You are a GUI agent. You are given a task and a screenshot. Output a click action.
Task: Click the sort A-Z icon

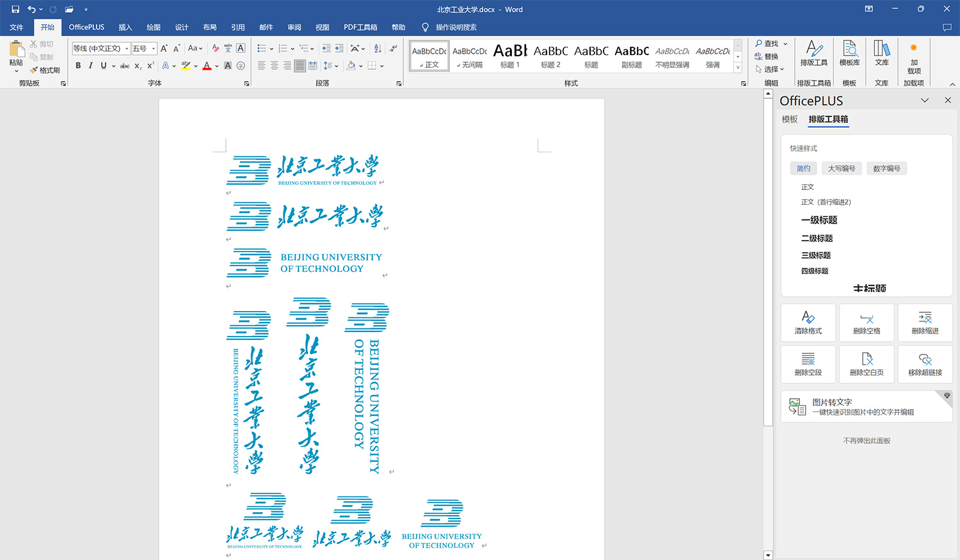pyautogui.click(x=378, y=48)
